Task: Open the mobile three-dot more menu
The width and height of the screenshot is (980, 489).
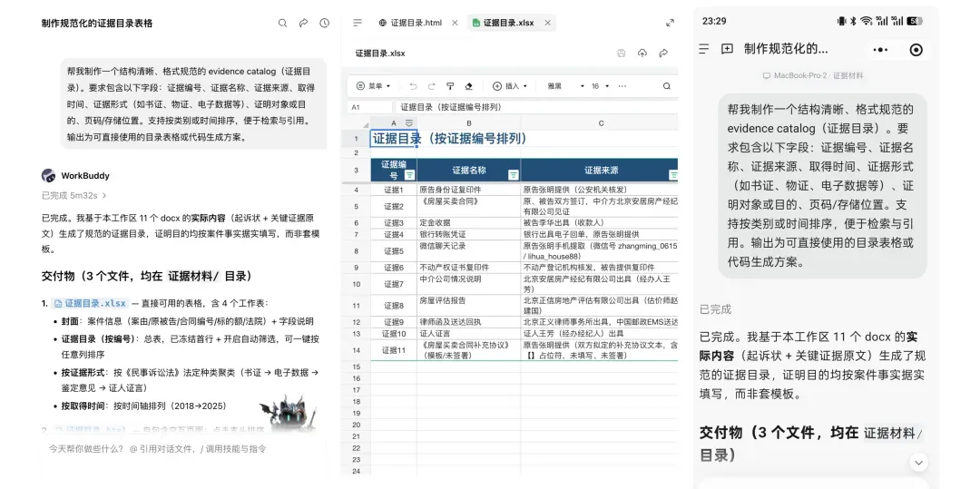Action: 880,50
